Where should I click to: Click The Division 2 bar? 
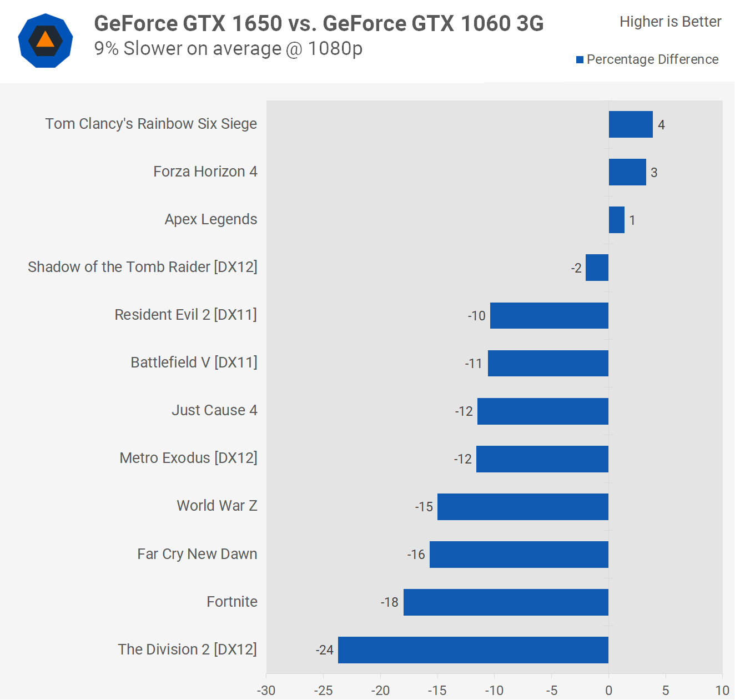click(473, 649)
